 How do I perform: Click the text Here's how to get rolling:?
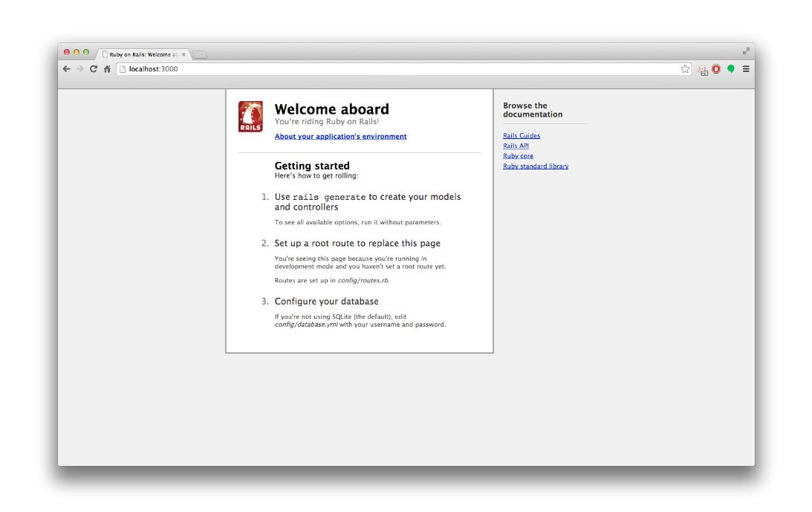point(316,176)
